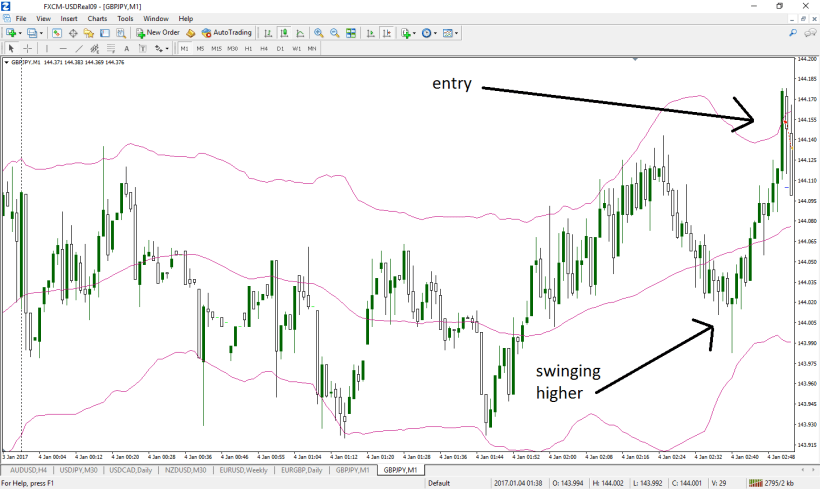Switch timeframe to M15
820x489 pixels.
(x=216, y=48)
